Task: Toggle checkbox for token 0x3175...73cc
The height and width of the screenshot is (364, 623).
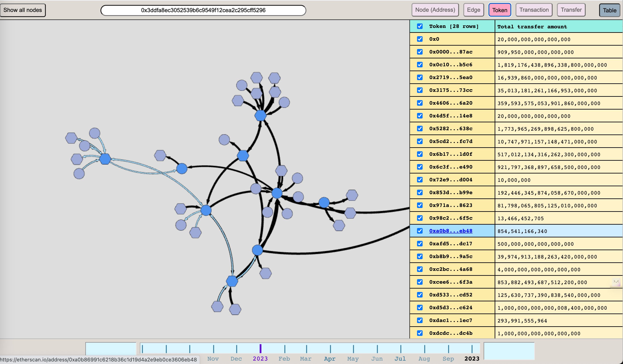Action: tap(420, 90)
